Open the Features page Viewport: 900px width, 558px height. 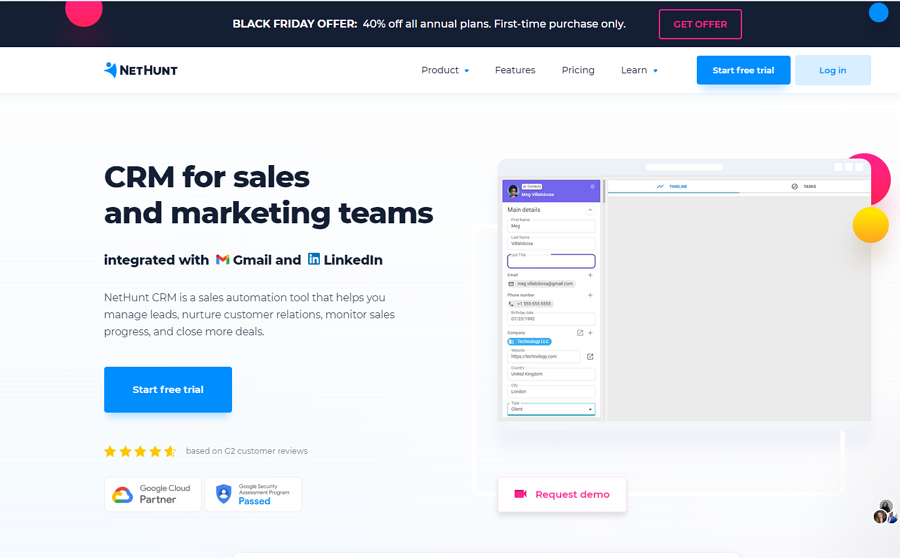515,70
